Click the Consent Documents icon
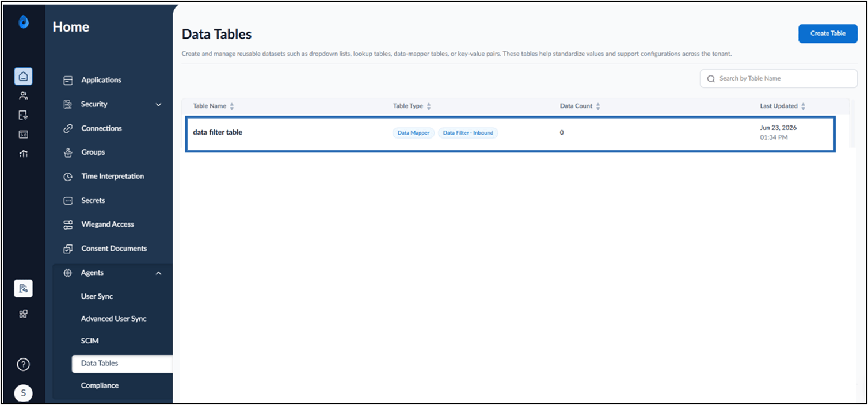 click(x=68, y=249)
